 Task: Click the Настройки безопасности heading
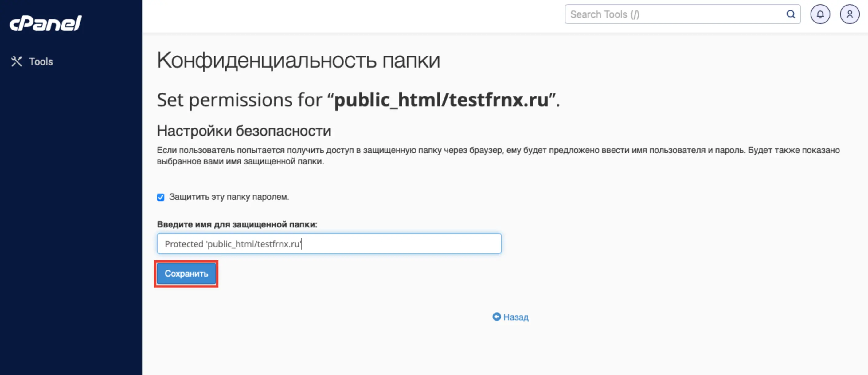coord(244,131)
